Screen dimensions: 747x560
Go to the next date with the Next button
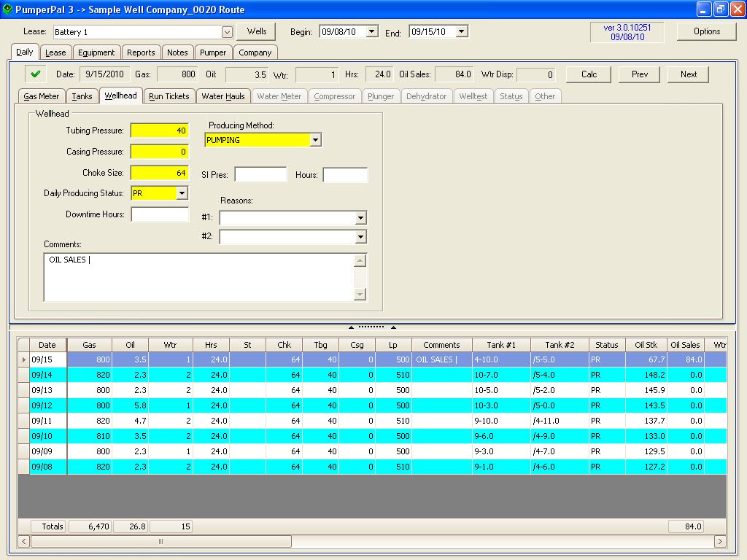point(686,74)
